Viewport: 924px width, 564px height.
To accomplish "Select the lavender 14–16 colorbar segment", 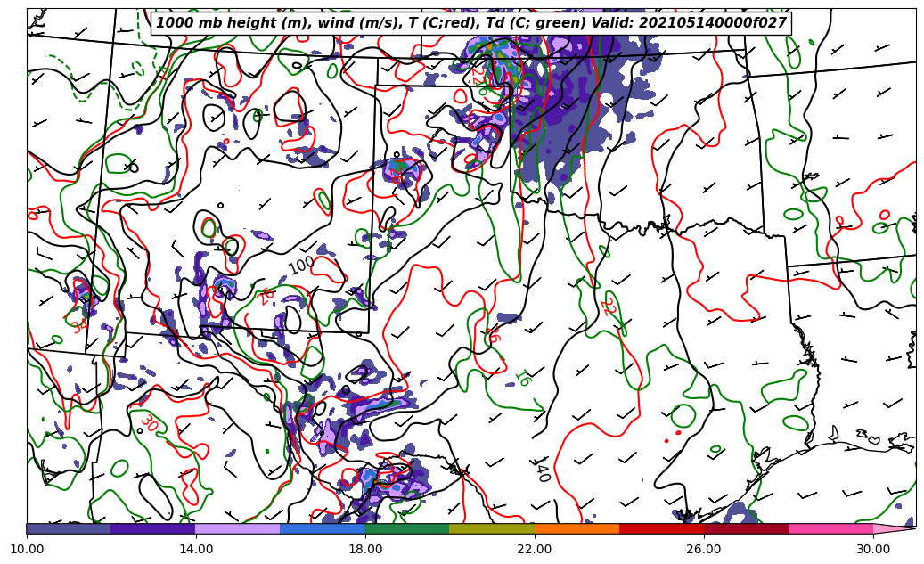I will 238,528.
